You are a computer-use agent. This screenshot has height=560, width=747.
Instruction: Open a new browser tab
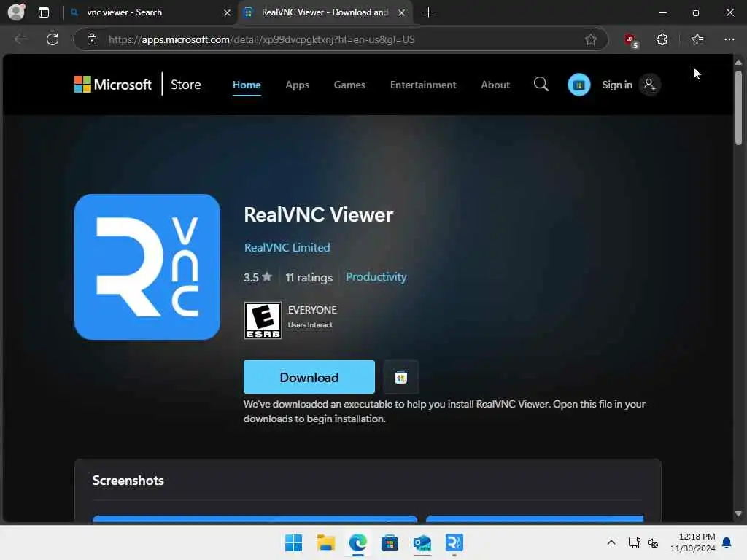[x=428, y=12]
